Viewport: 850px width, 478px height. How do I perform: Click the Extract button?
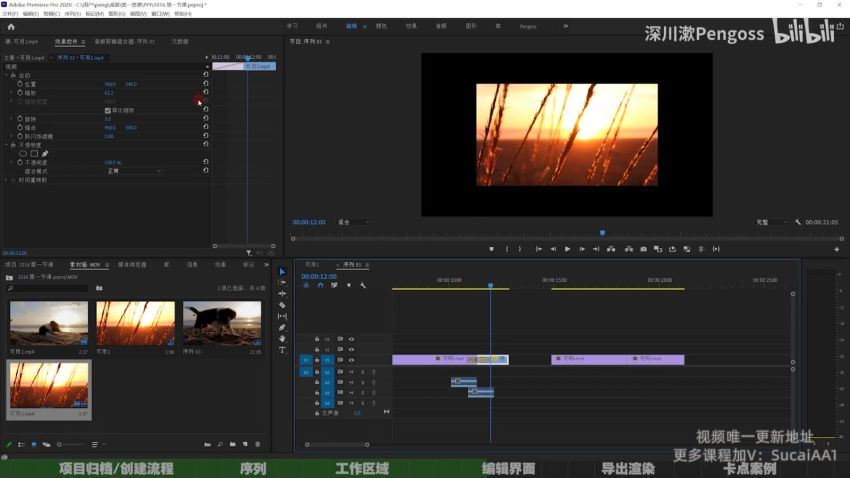pyautogui.click(x=629, y=249)
